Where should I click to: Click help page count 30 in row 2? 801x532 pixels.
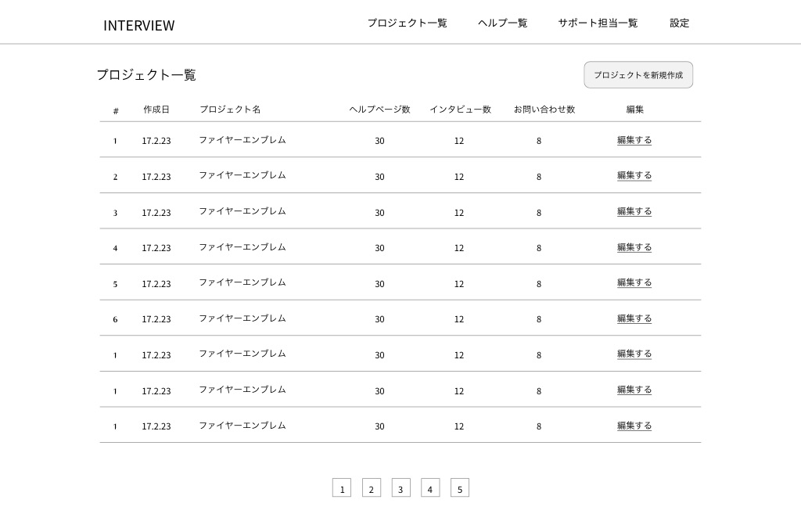click(x=379, y=177)
